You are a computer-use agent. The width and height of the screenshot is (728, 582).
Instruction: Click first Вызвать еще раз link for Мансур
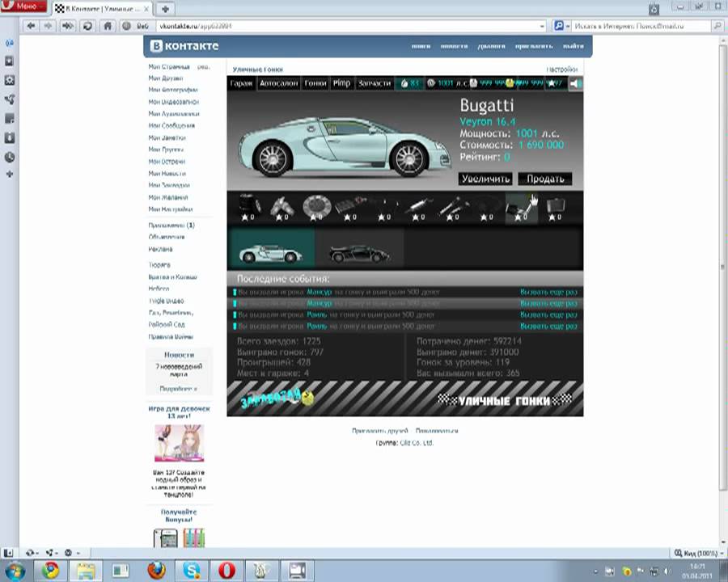[x=548, y=292]
